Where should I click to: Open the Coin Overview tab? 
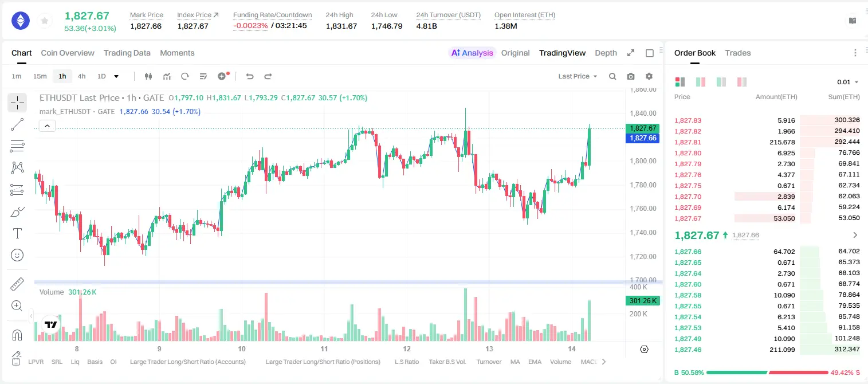[68, 53]
